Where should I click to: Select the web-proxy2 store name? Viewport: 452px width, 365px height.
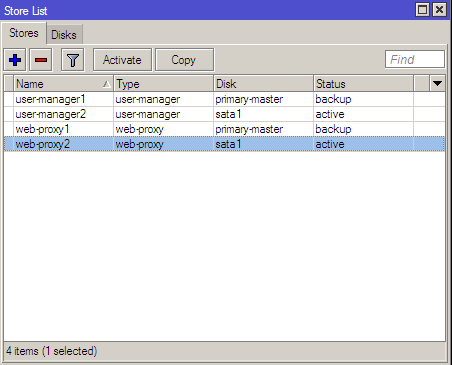[x=43, y=144]
